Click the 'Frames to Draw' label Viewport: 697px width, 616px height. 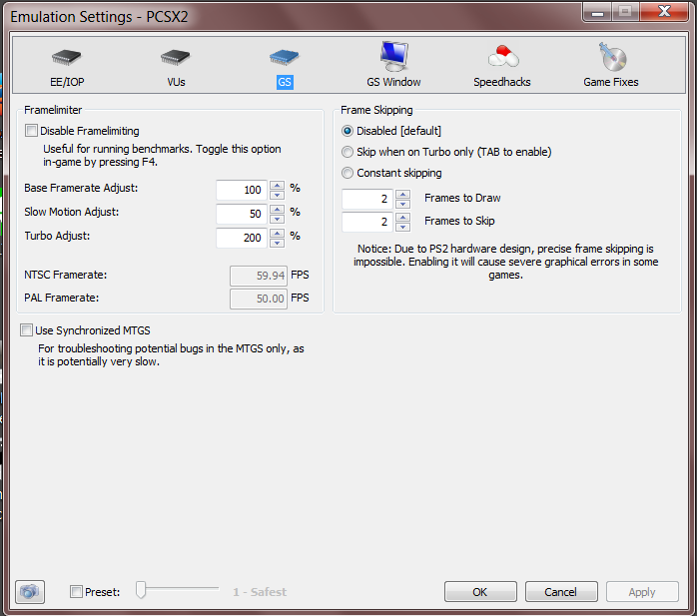(x=462, y=198)
